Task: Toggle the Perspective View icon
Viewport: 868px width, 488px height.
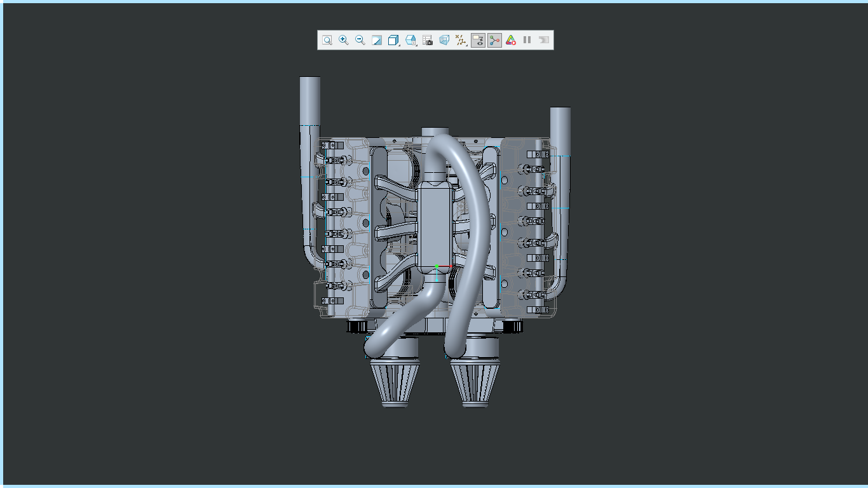Action: (x=444, y=40)
